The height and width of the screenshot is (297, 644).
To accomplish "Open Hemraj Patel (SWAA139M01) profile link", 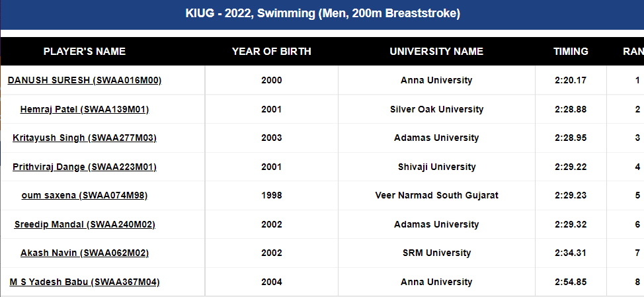I will (x=85, y=109).
